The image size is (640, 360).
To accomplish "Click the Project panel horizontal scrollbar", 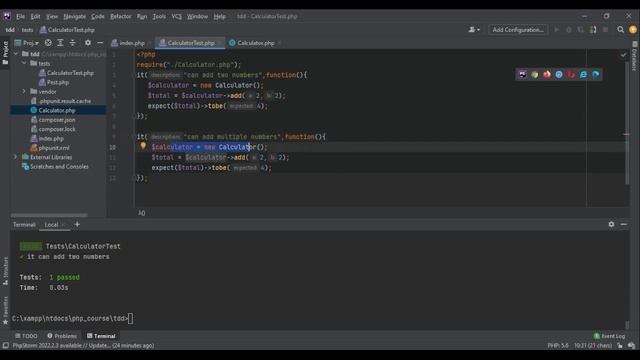I will [x=49, y=215].
